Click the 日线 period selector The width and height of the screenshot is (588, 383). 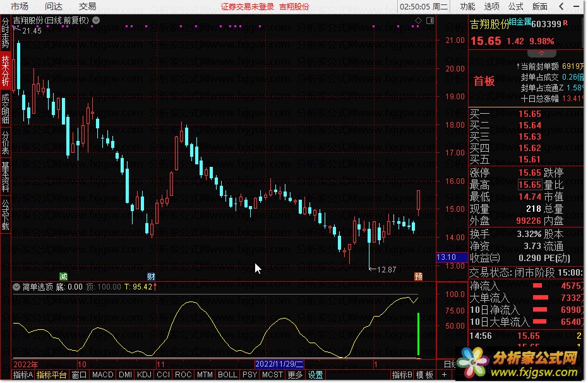pos(450,364)
